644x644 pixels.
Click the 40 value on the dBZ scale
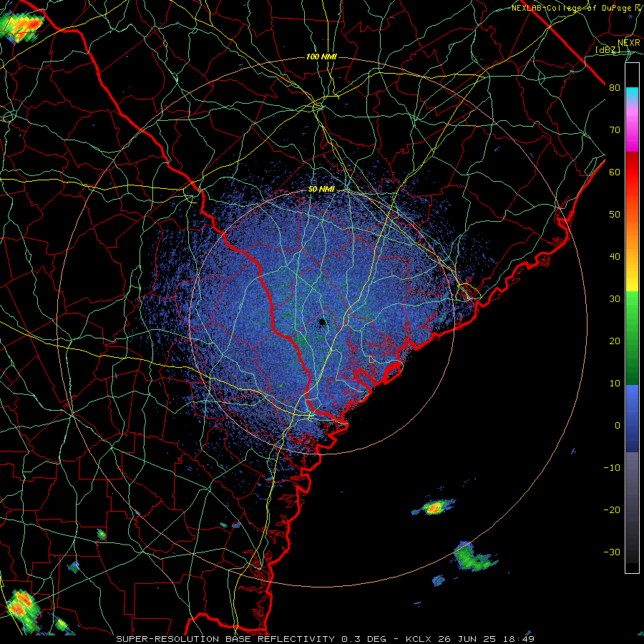[615, 257]
